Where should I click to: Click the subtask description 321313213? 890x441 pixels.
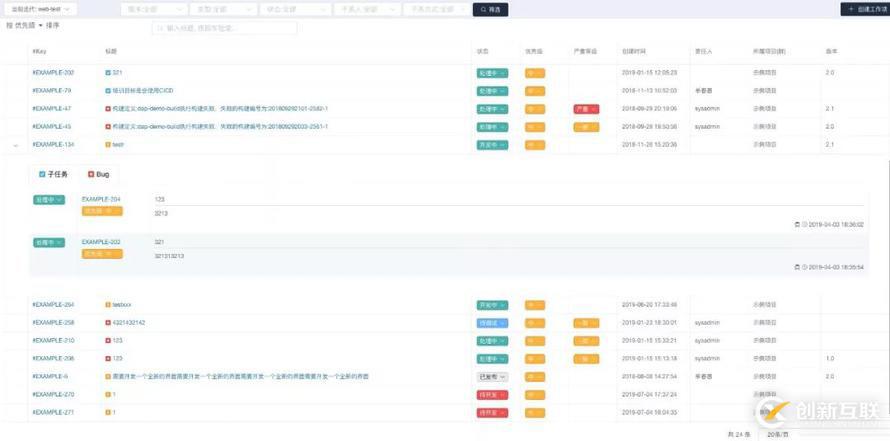point(169,256)
